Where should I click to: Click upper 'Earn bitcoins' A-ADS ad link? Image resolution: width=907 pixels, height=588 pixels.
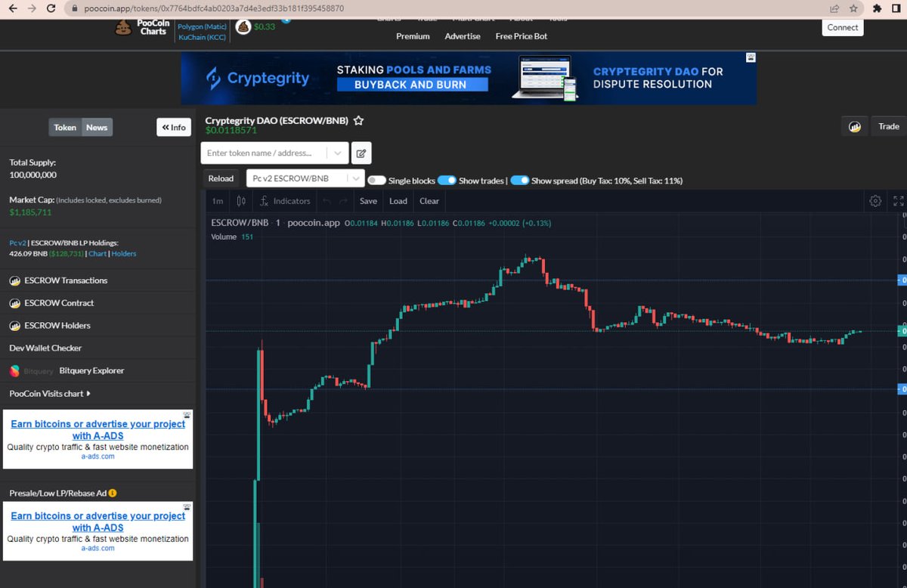pyautogui.click(x=98, y=429)
